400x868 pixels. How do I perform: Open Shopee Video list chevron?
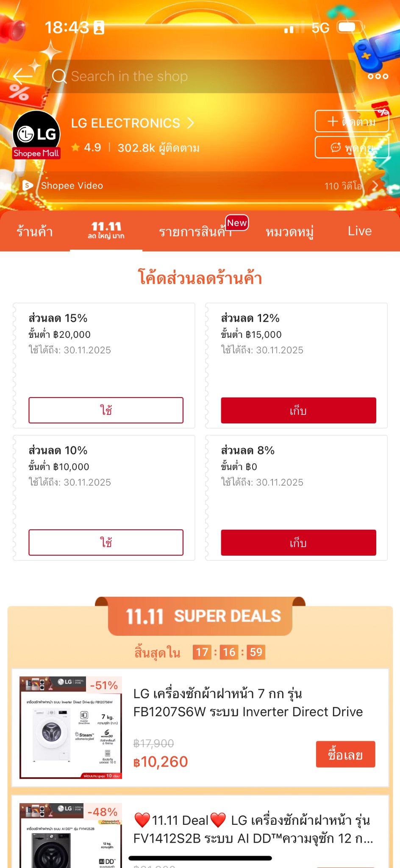click(375, 186)
